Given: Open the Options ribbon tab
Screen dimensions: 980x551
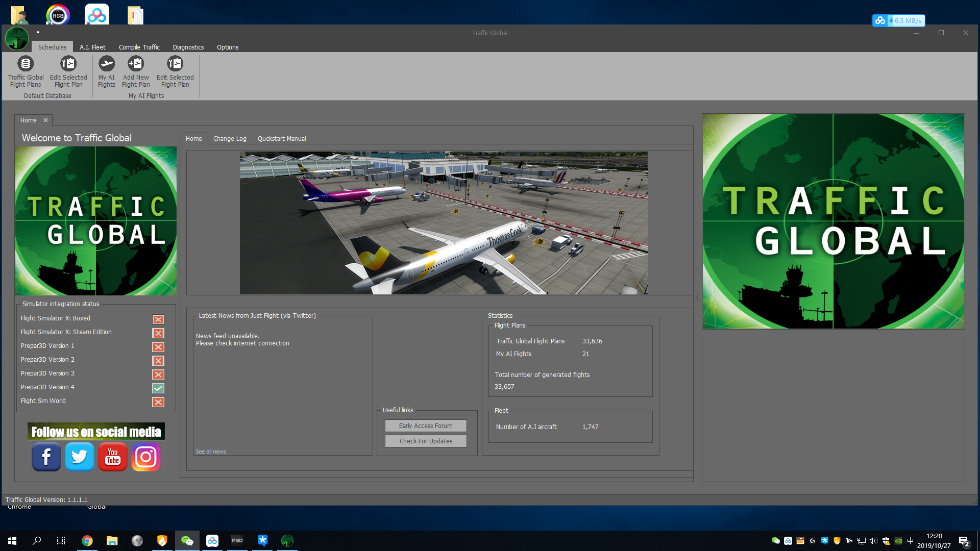Looking at the screenshot, I should point(228,47).
